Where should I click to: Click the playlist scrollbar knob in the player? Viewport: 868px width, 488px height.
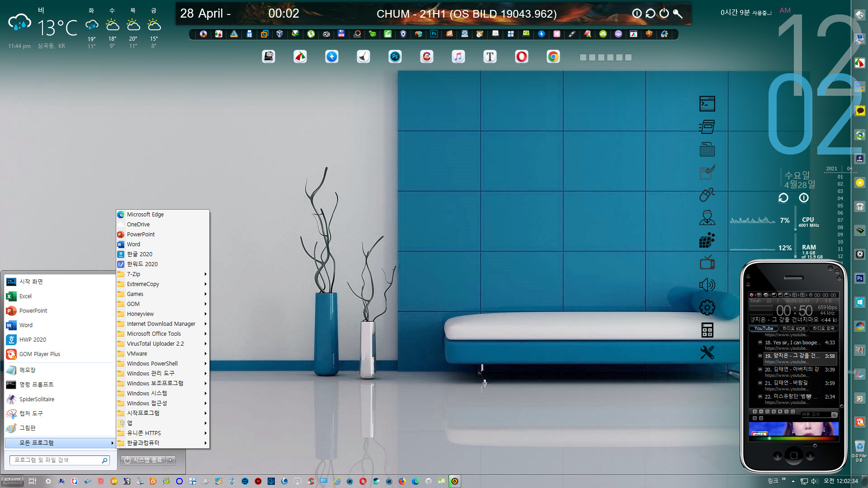841,406
